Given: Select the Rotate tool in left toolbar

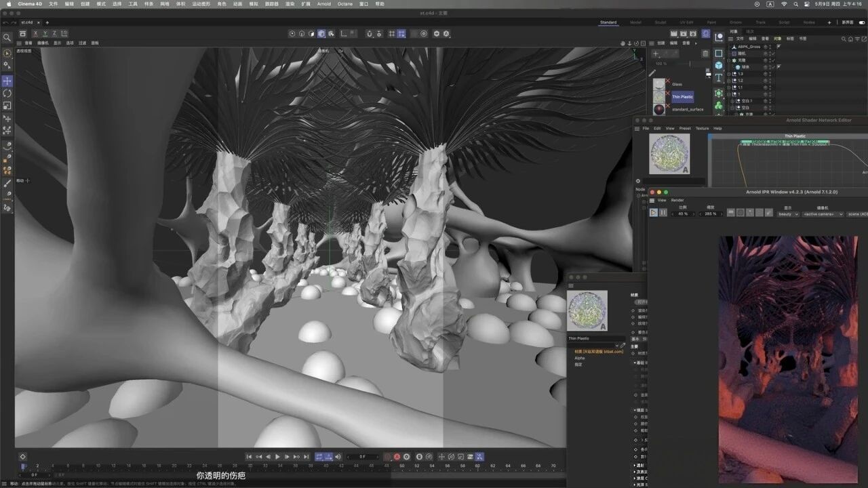Looking at the screenshot, I should 7,94.
